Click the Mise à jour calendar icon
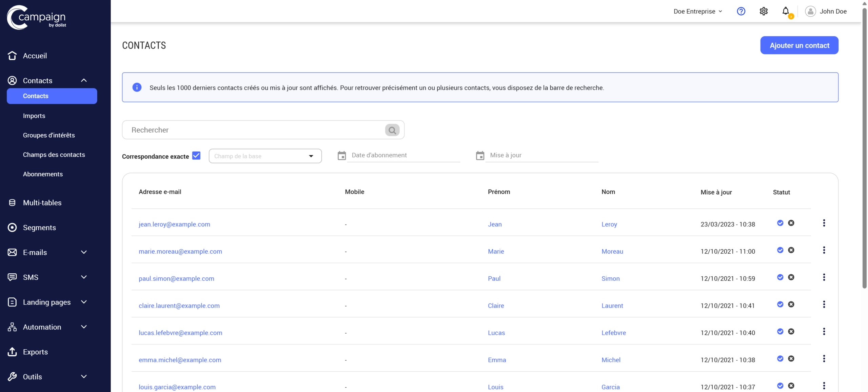 click(x=480, y=156)
